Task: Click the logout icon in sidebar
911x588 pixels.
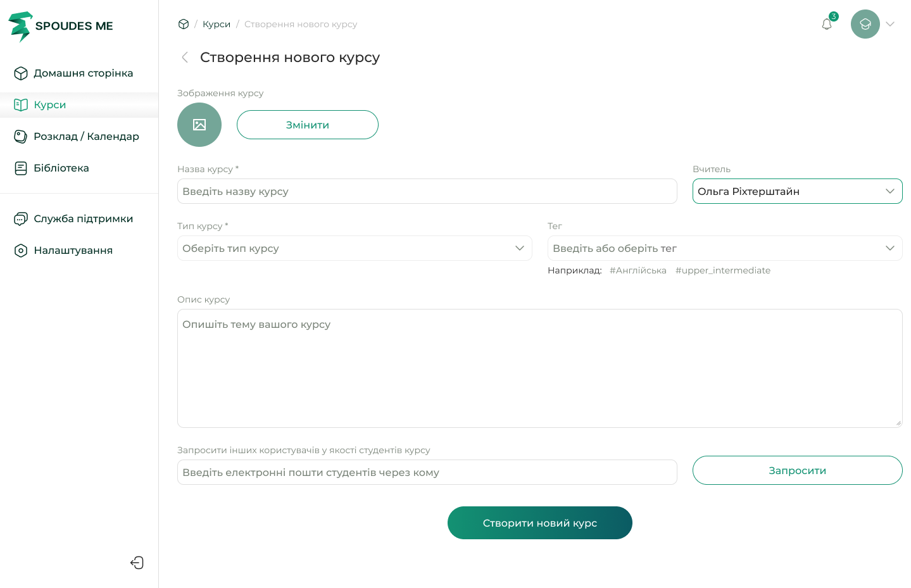Action: point(137,563)
